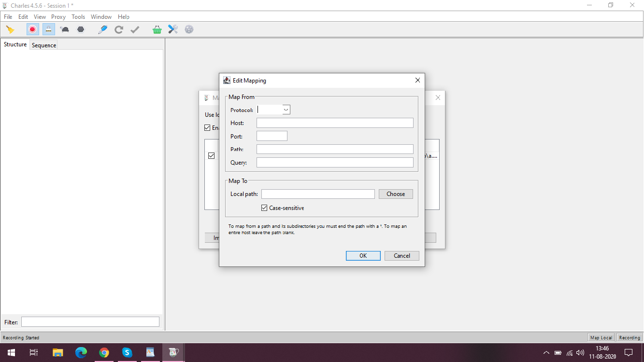The height and width of the screenshot is (362, 644).
Task: Click the turtle Throttling icon
Action: pos(64,29)
